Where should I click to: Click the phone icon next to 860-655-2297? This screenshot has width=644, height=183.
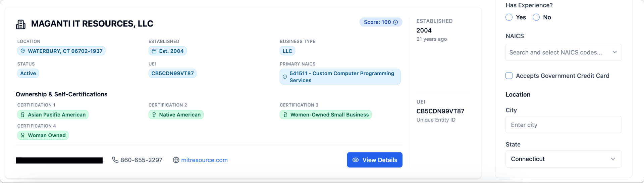click(115, 160)
